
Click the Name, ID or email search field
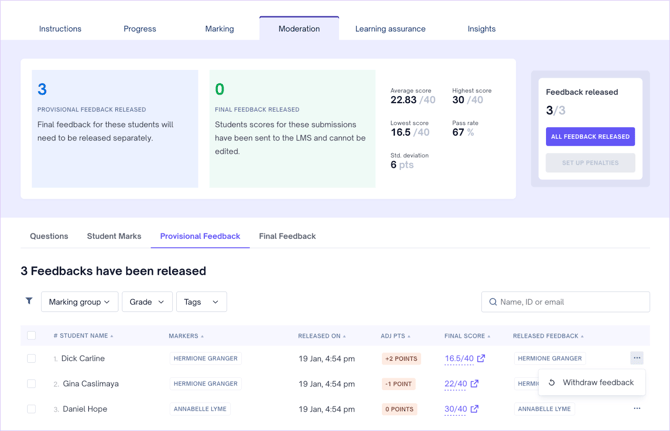click(570, 302)
